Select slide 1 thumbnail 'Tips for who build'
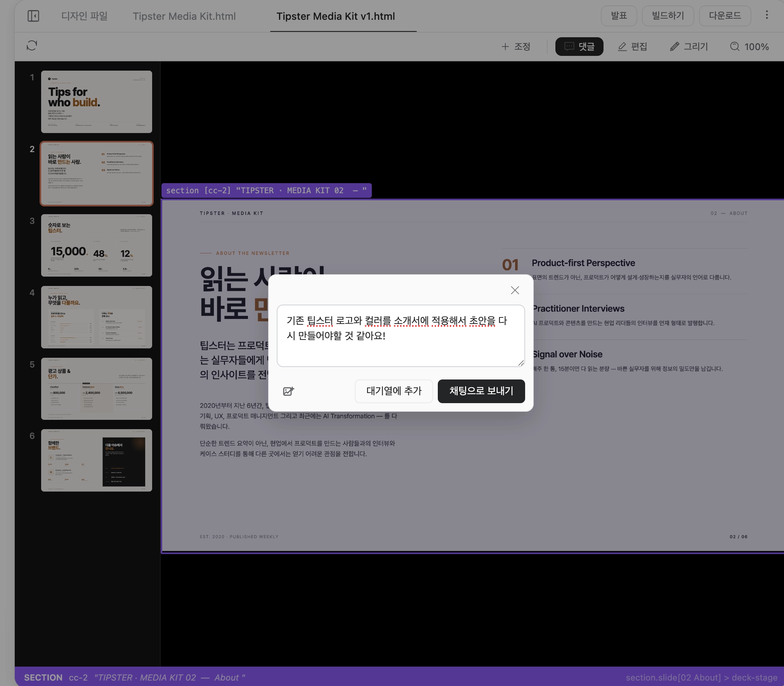 [97, 102]
